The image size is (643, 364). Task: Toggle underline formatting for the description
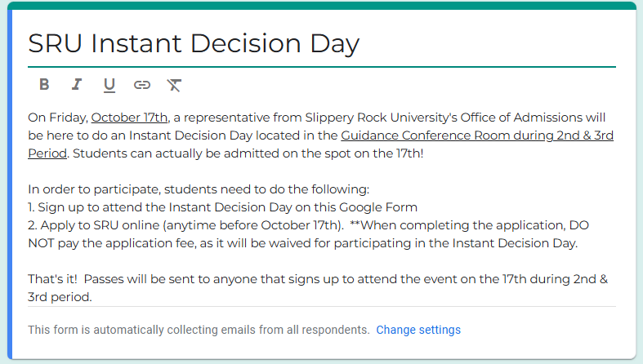click(109, 84)
